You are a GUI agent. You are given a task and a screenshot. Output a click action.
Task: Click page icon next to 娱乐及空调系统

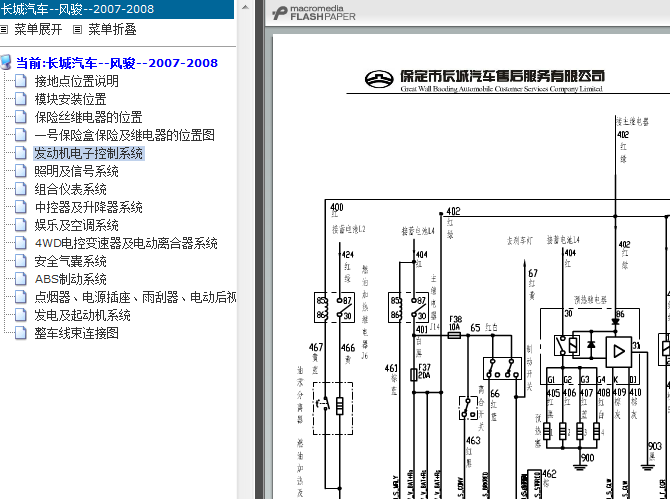(21, 224)
